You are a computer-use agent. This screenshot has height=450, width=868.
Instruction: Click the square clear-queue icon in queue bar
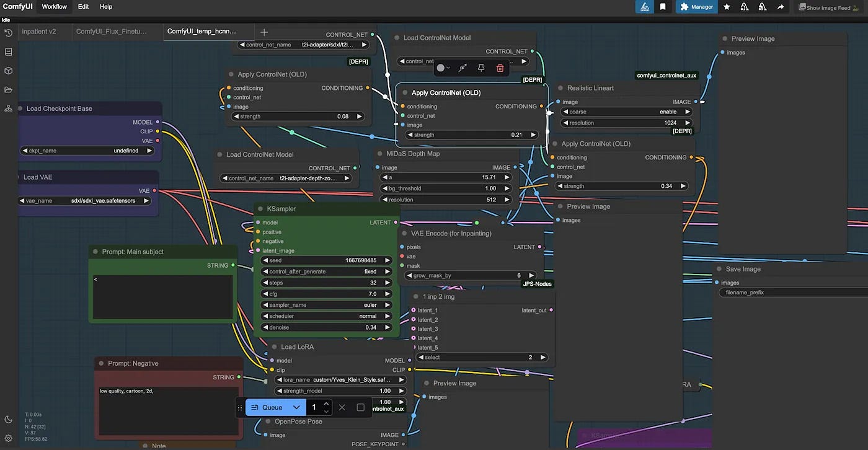click(360, 407)
